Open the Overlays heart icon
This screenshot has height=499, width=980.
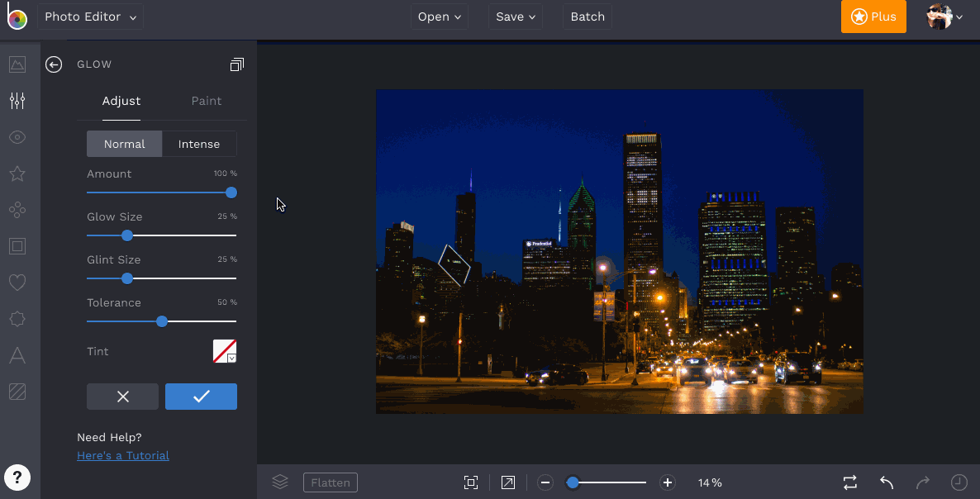(17, 283)
